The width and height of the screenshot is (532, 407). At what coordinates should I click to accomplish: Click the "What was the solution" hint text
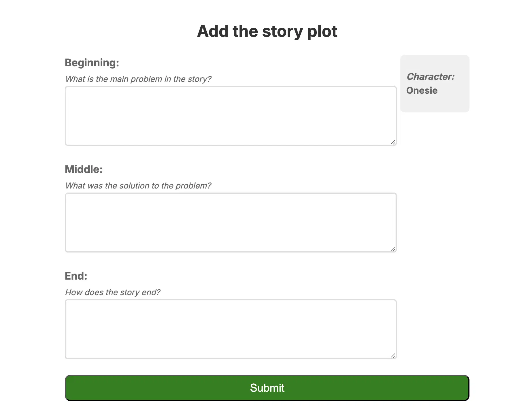point(138,186)
